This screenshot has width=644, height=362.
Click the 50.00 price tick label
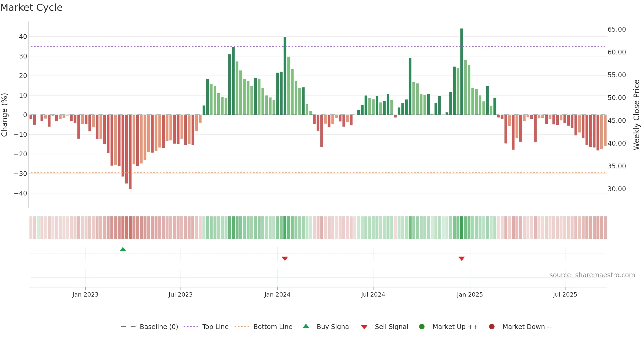pyautogui.click(x=617, y=98)
